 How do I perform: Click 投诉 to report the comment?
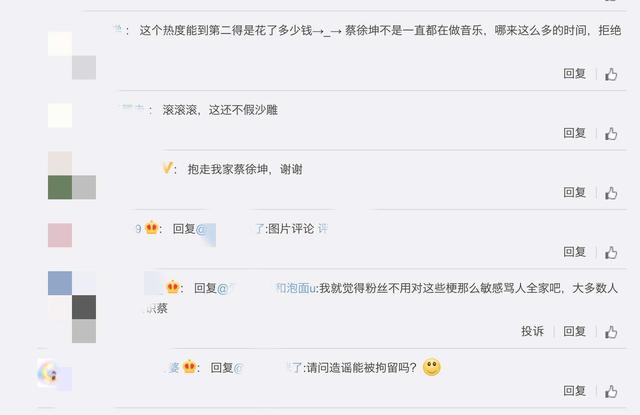coord(532,331)
